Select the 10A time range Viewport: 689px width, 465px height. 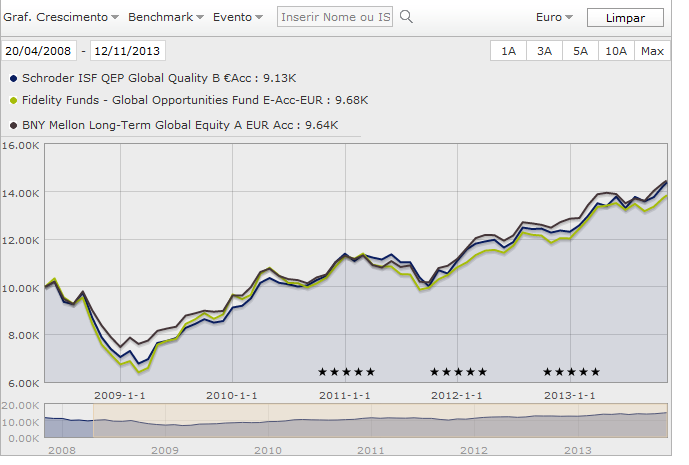click(616, 51)
